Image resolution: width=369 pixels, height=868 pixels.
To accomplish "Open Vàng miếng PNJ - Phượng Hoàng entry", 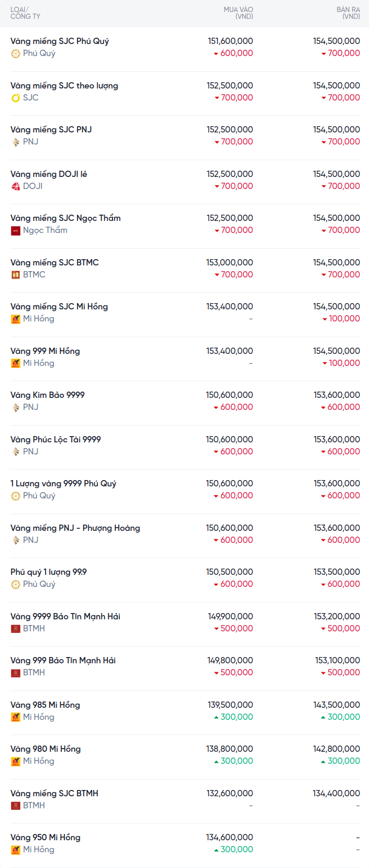I will coord(75,528).
